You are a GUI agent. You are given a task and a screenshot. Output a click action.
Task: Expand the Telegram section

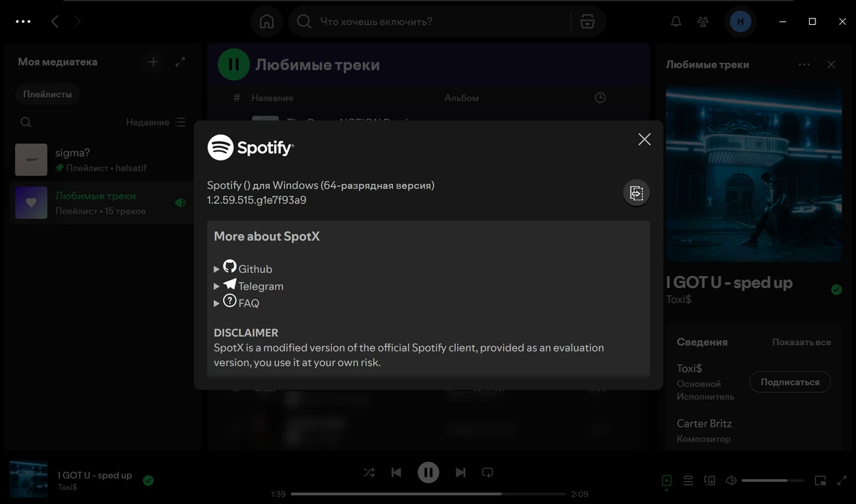click(x=249, y=285)
